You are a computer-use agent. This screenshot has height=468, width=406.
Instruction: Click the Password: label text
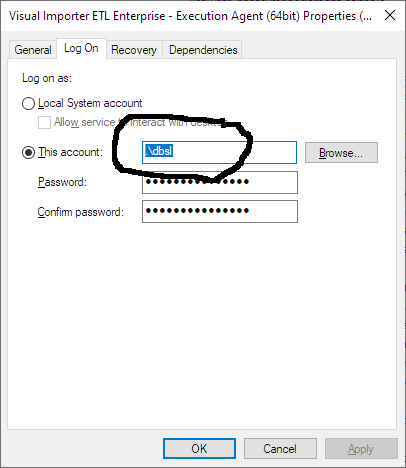[x=62, y=182]
